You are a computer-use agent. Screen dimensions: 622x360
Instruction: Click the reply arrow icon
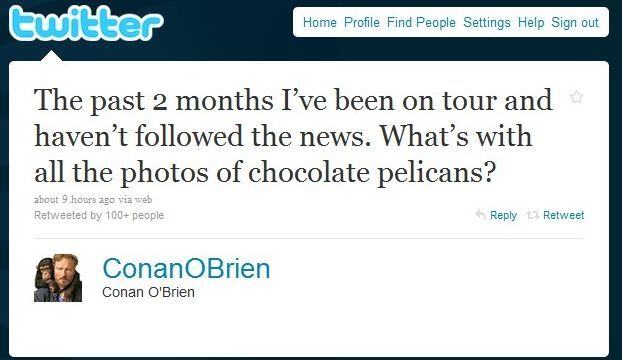point(480,215)
